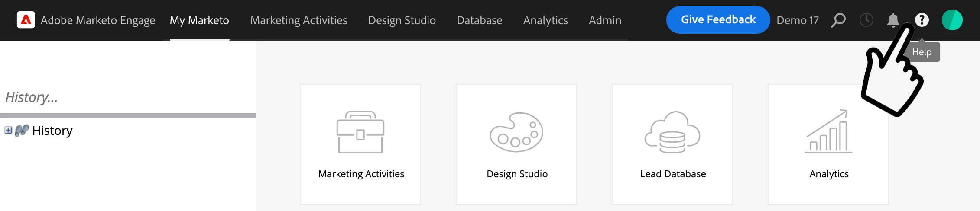Click the Give Feedback button
Image resolution: width=980 pixels, height=211 pixels.
718,20
